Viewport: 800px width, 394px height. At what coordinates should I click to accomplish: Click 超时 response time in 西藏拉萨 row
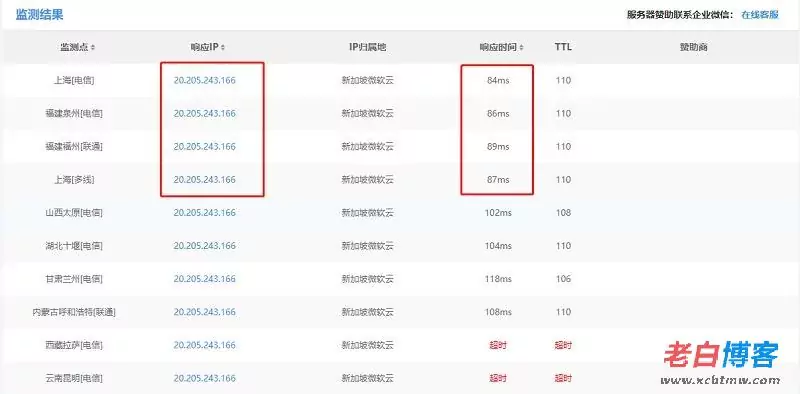(x=498, y=345)
